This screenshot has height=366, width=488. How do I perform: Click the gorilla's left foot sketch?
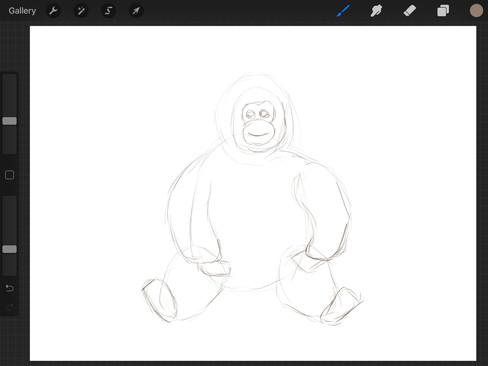[159, 301]
